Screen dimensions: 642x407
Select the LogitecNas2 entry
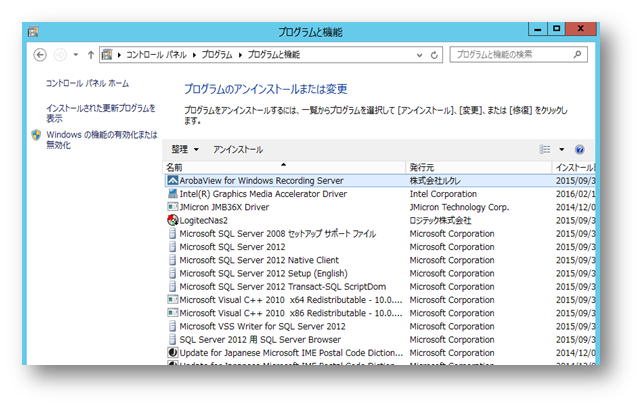(203, 220)
